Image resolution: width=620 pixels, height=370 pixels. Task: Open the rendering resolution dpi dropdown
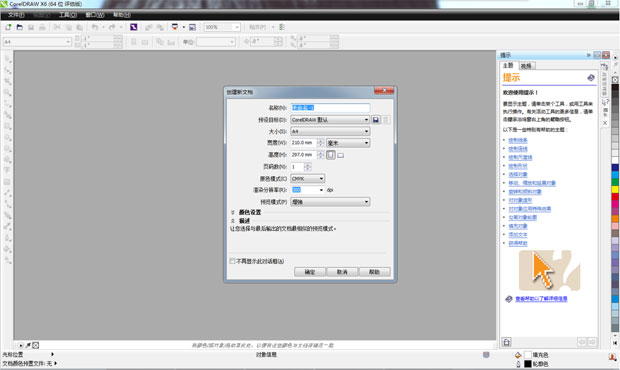coord(321,190)
